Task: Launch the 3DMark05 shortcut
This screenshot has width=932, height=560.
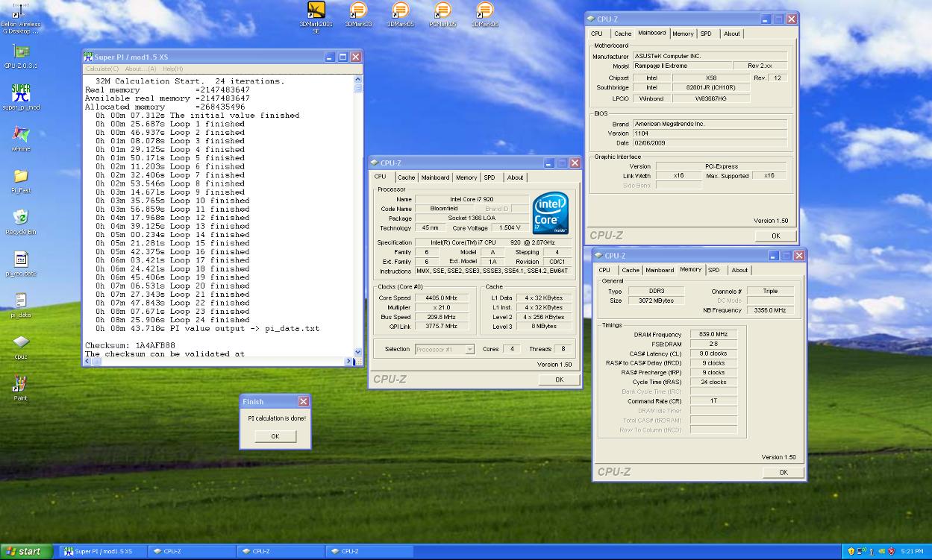Action: tap(400, 14)
